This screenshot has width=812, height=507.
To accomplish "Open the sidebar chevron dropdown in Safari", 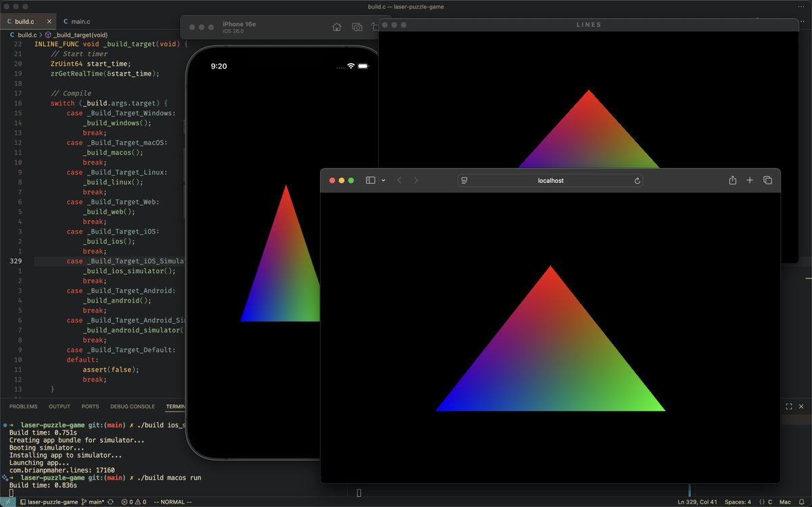I will (x=383, y=180).
